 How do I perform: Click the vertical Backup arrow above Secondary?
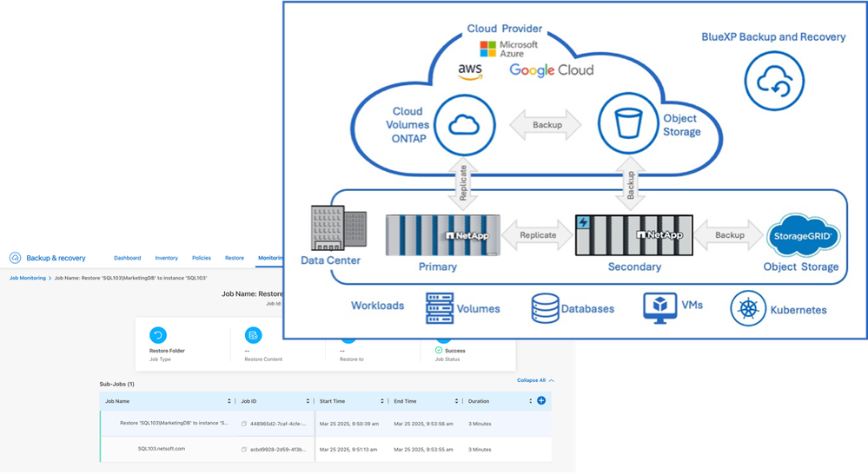click(630, 183)
